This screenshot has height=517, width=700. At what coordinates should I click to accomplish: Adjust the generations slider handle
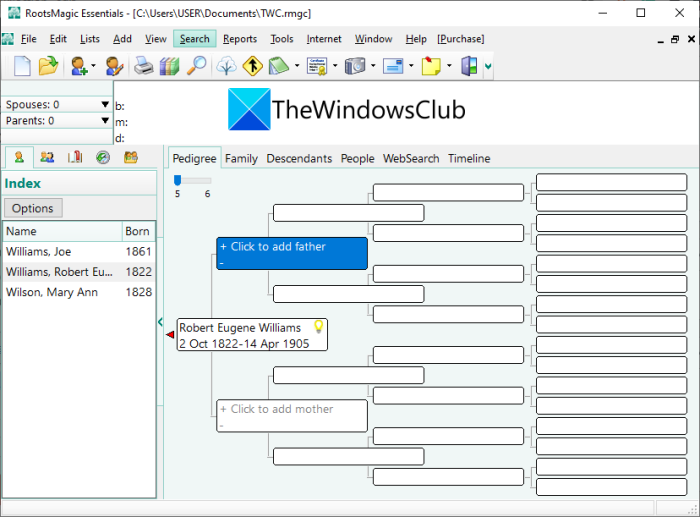click(x=177, y=180)
